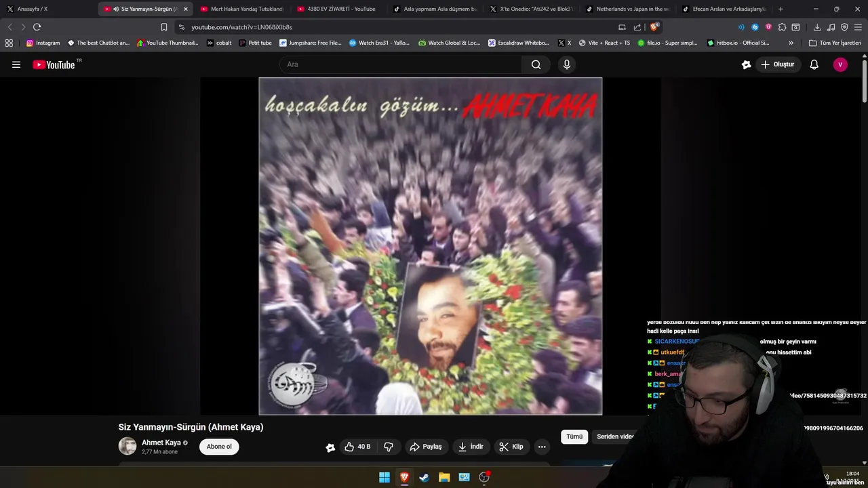Screen dimensions: 868x488
Task: Open the Excalidraw Whiteboard bookmark
Action: (519, 43)
